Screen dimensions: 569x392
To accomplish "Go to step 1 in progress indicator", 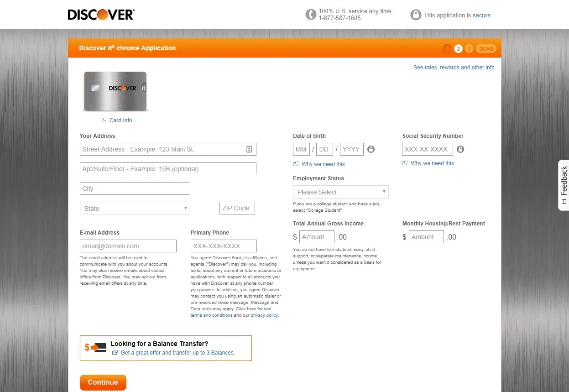I will (447, 49).
